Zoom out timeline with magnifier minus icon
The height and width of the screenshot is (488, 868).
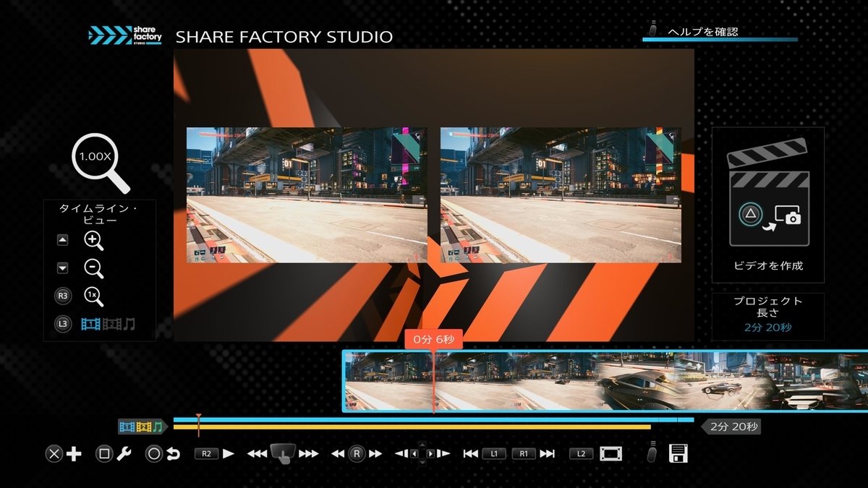point(94,268)
